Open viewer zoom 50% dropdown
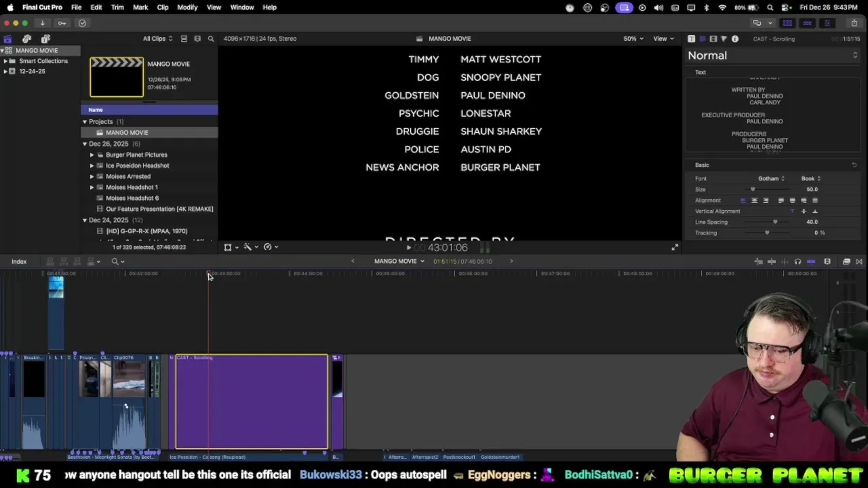 (633, 39)
